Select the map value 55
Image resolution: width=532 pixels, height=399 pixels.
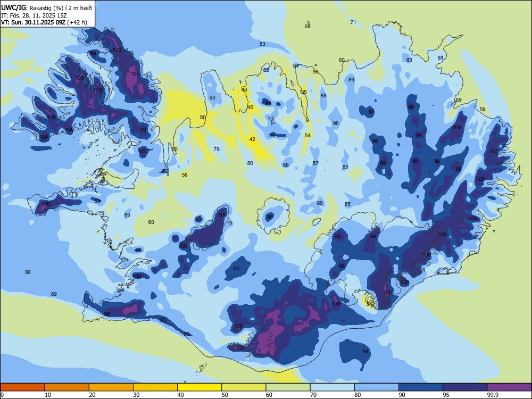[304, 92]
